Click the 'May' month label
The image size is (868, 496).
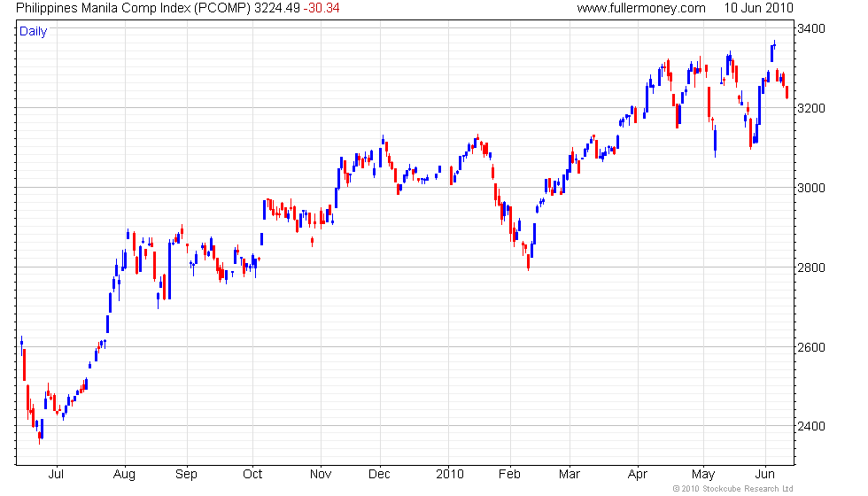click(x=703, y=475)
